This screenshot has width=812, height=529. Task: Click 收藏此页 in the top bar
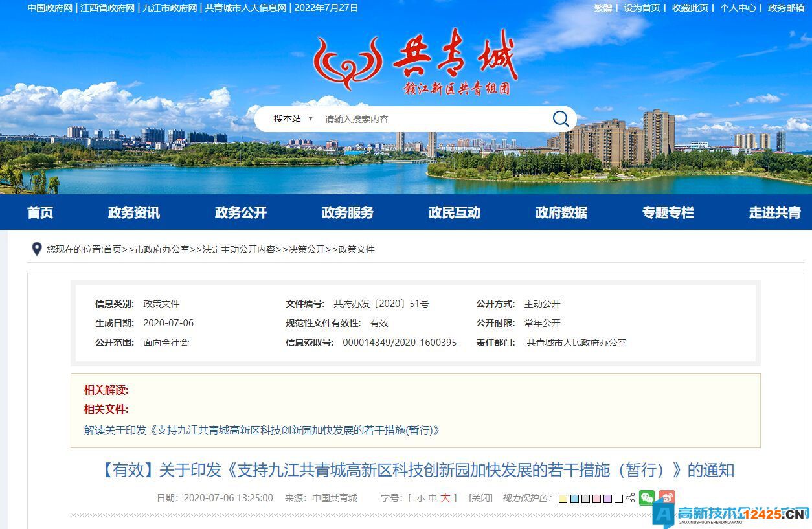click(x=690, y=8)
